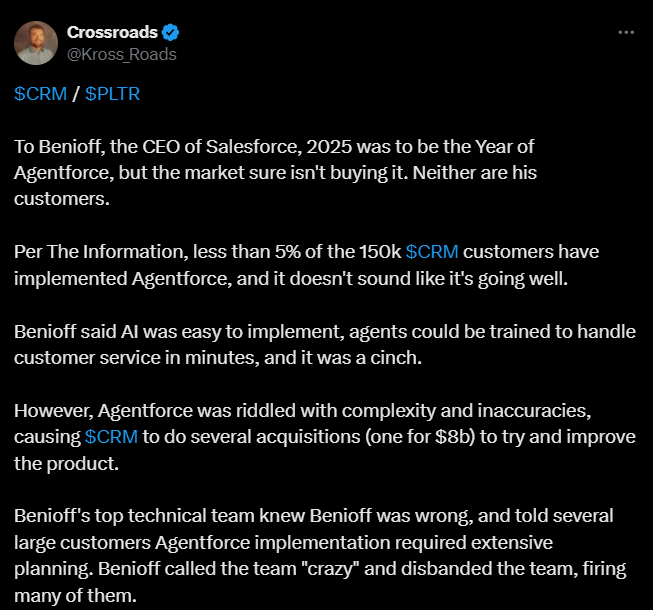Click the paragraph beginning "To Benioff, the CEO"
The height and width of the screenshot is (610, 653).
tap(276, 173)
